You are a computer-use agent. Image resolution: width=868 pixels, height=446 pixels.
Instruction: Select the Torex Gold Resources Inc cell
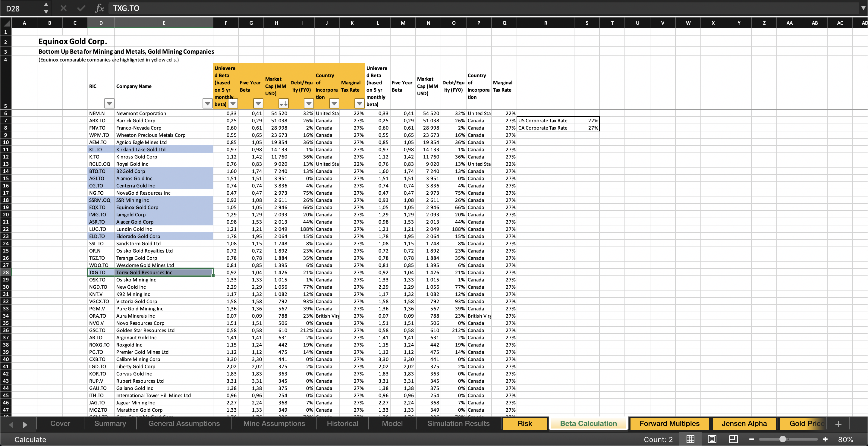[164, 272]
